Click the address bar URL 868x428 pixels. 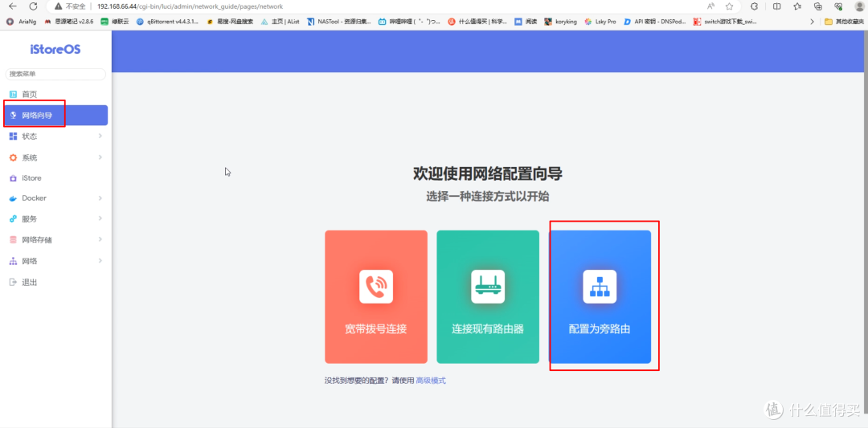(x=190, y=6)
